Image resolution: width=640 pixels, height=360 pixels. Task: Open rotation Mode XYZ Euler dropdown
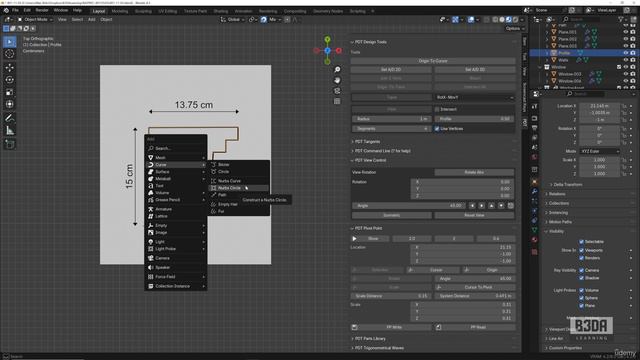(x=600, y=151)
